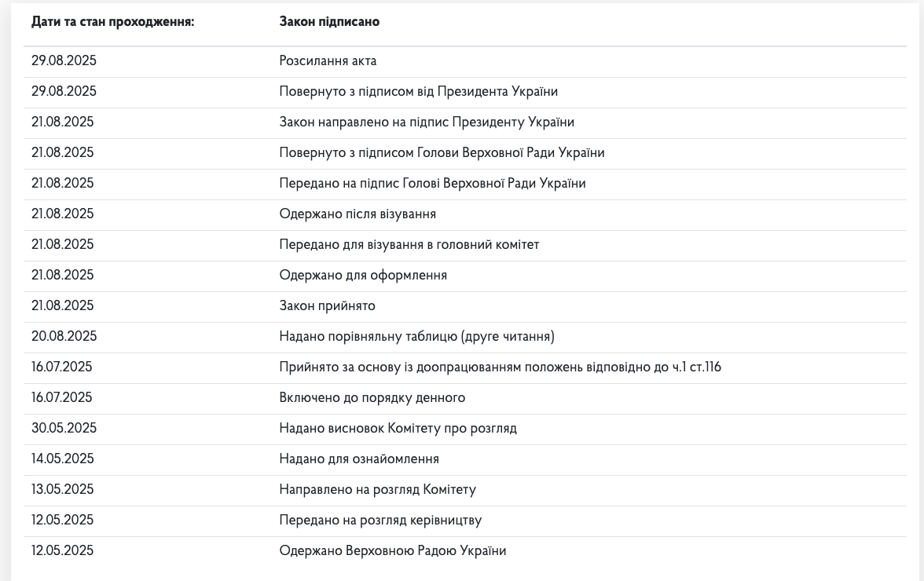Select 'Повернуто з підписом Голови Верховної Ради України'
The width and height of the screenshot is (924, 581).
pos(442,153)
